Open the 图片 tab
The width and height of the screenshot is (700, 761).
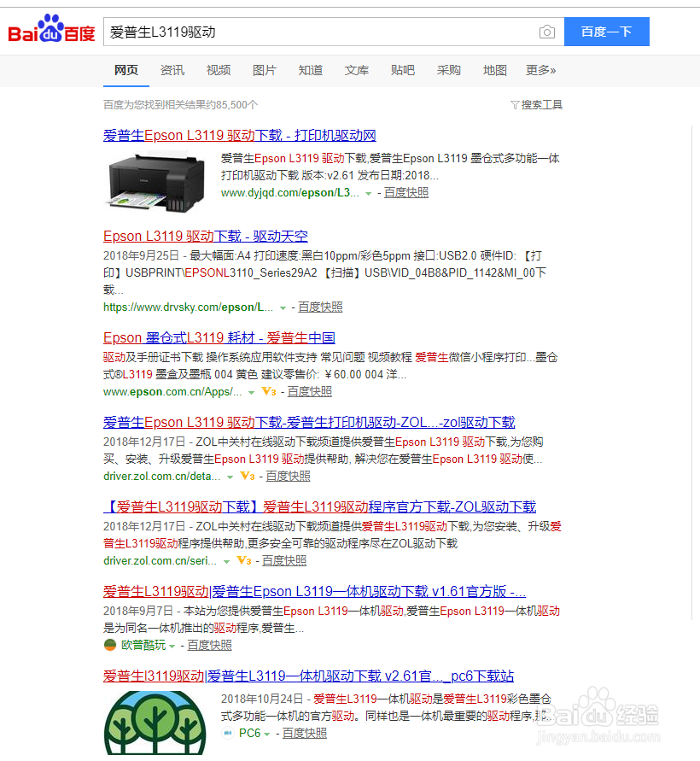click(265, 70)
